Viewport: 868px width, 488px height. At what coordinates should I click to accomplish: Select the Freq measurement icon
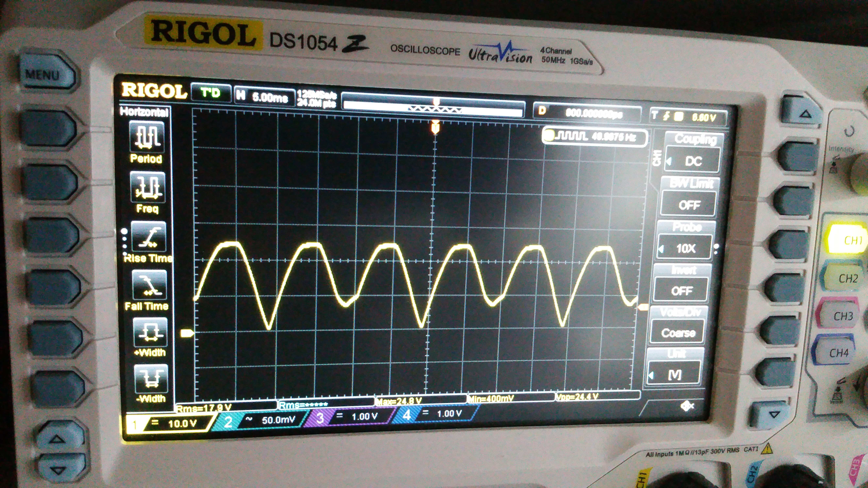pos(148,188)
